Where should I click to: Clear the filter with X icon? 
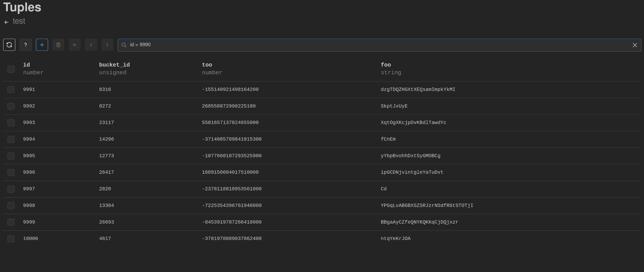(x=635, y=45)
